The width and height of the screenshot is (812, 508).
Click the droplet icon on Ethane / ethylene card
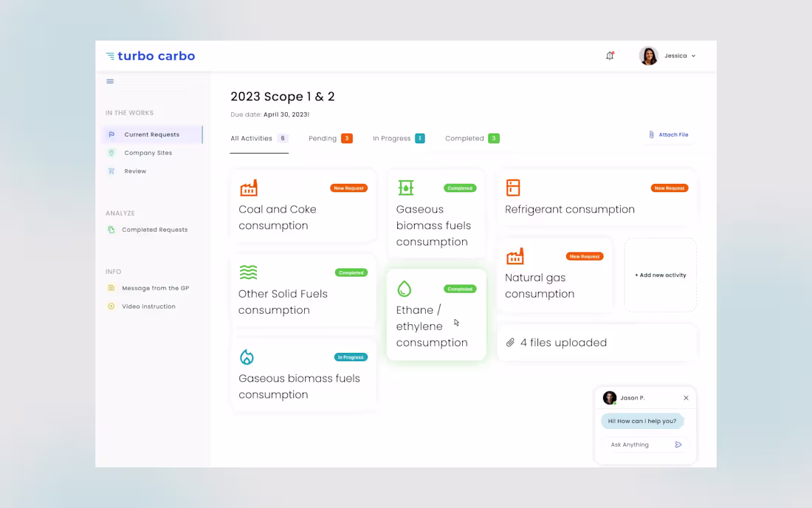point(405,289)
